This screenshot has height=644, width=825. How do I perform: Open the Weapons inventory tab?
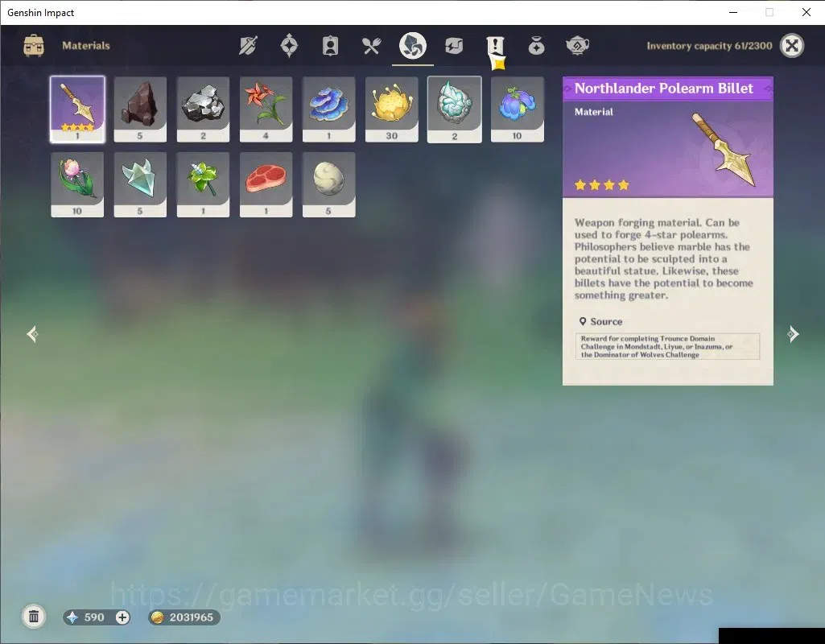248,46
